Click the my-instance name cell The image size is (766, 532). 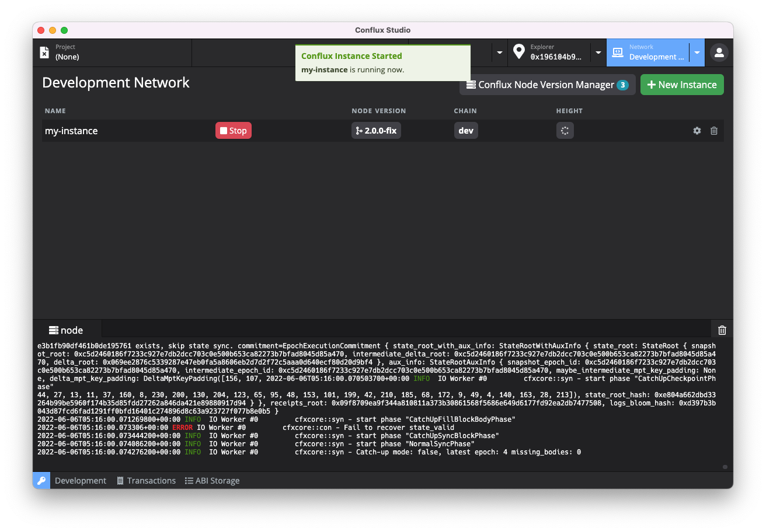click(x=71, y=131)
